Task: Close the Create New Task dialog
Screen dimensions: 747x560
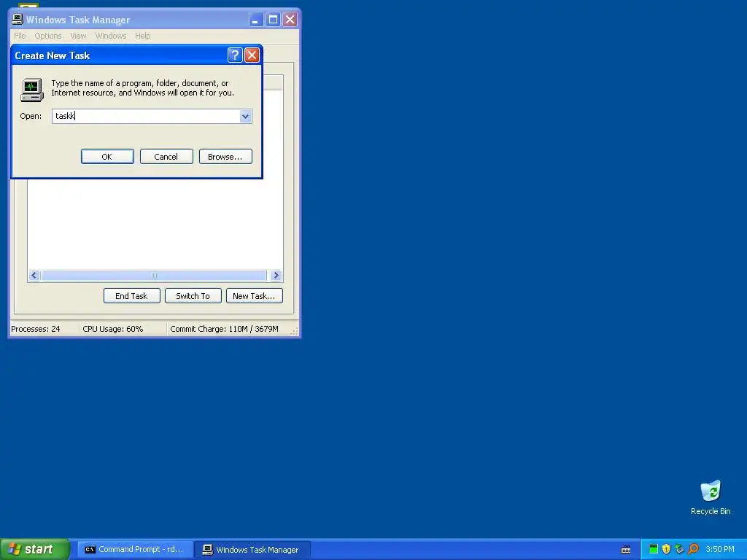Action: coord(252,55)
